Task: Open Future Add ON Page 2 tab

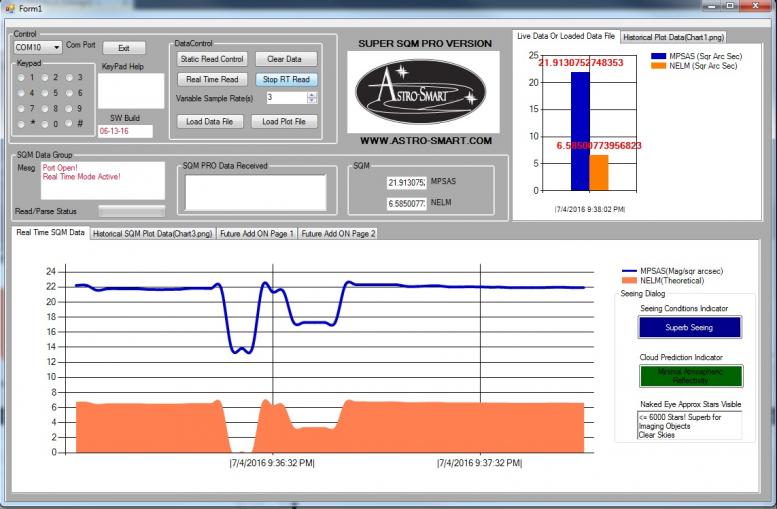Action: tap(338, 233)
